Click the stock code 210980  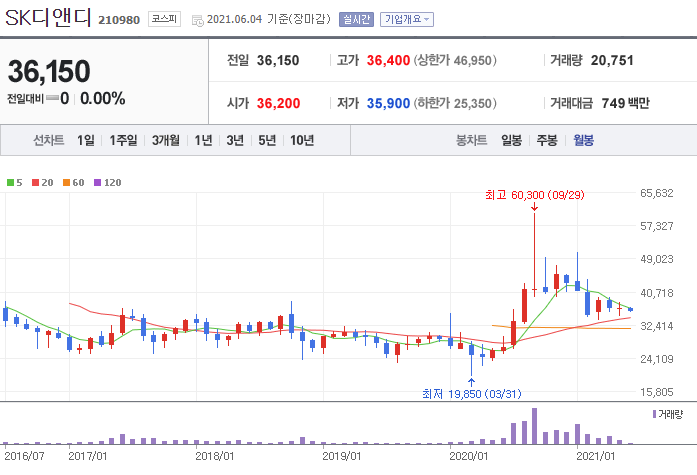(119, 20)
